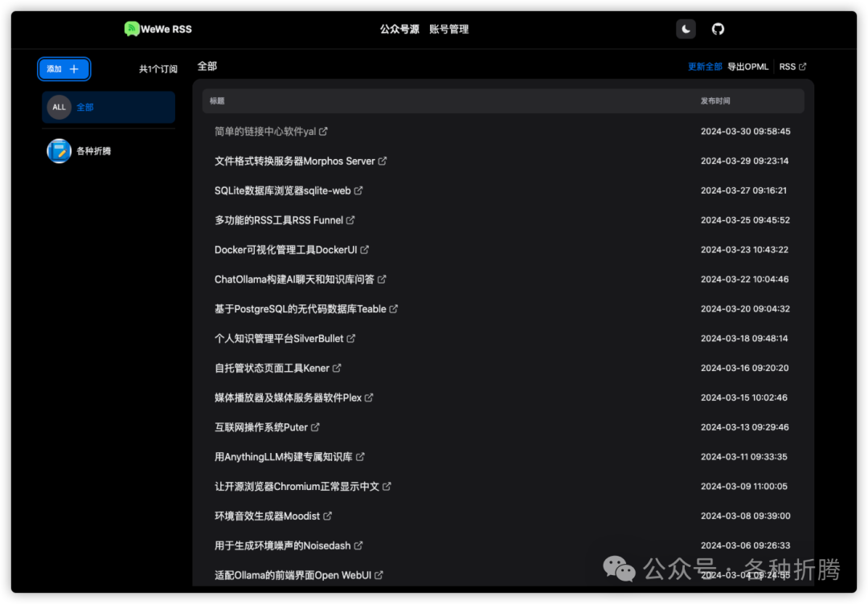Open external link icon for SilverBullet article
Screen dimensions: 868x604
pyautogui.click(x=351, y=338)
